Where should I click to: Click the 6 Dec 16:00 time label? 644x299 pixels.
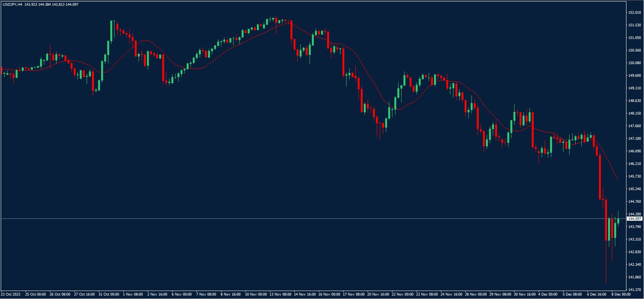[597, 294]
